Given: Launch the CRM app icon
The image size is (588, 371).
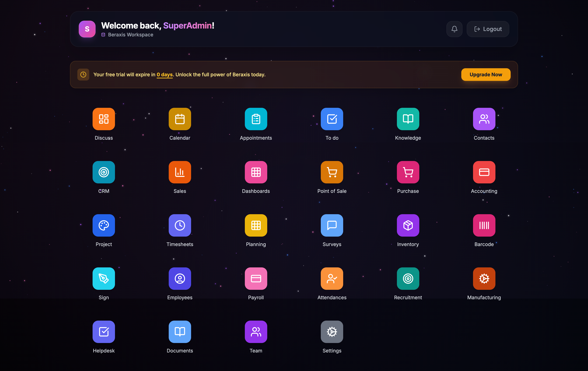Looking at the screenshot, I should [x=104, y=172].
